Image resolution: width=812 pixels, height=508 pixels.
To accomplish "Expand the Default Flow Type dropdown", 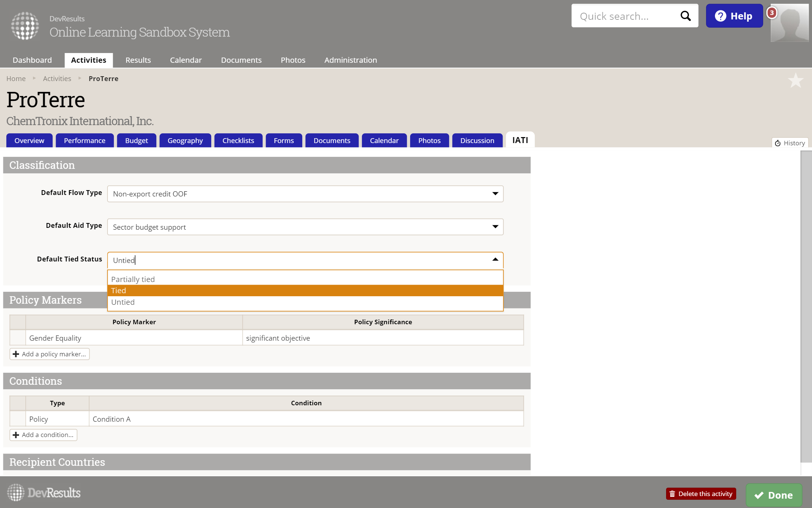I will pyautogui.click(x=495, y=194).
